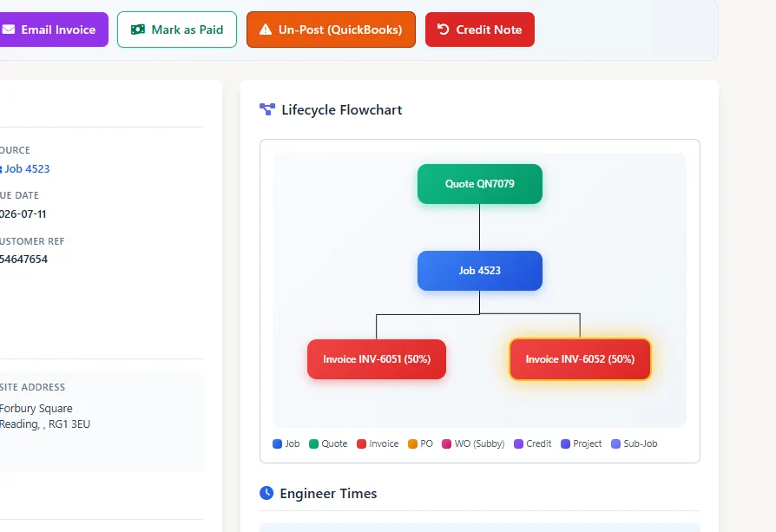This screenshot has width=776, height=532.
Task: Click the SITE ADDRESS label
Action: click(x=32, y=387)
